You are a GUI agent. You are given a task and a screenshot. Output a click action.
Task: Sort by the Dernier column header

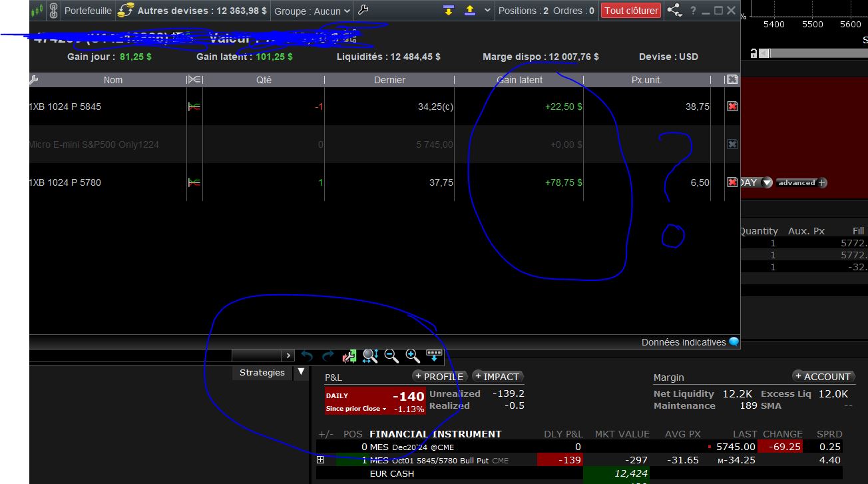coord(389,80)
